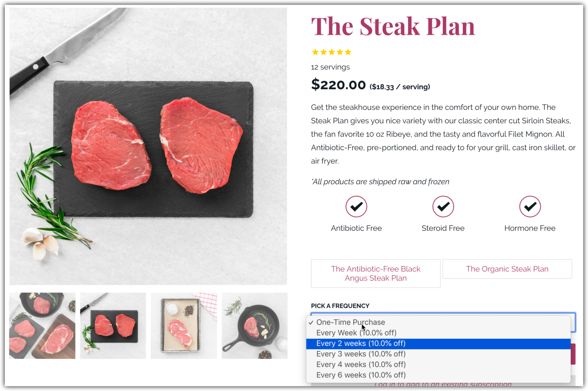Click the Log in to existing subscription link
The height and width of the screenshot is (391, 588).
[443, 384]
